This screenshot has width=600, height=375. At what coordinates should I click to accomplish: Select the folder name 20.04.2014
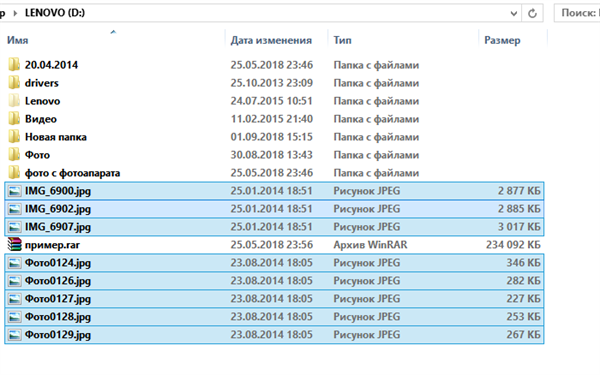(51, 65)
